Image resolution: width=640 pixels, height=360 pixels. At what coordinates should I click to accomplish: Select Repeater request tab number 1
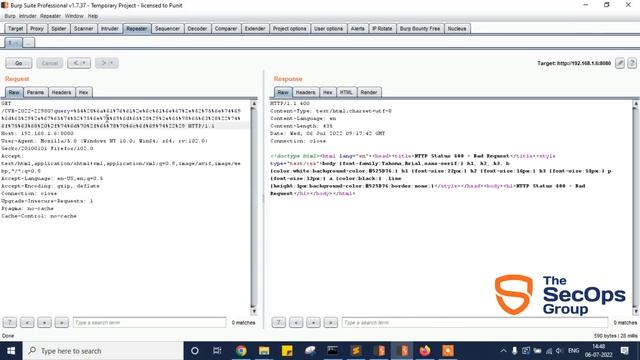tap(13, 42)
